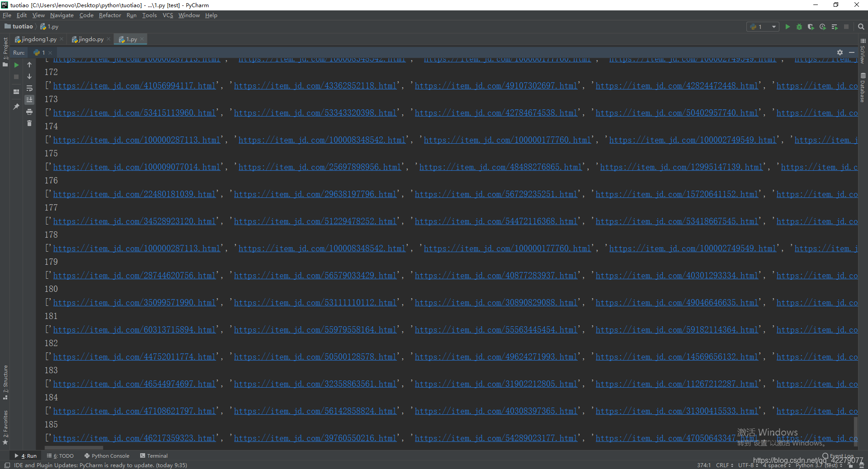Screen dimensions: 868x469
Task: Click the 1.py breadcrumb in the navigation bar
Action: pyautogui.click(x=50, y=27)
